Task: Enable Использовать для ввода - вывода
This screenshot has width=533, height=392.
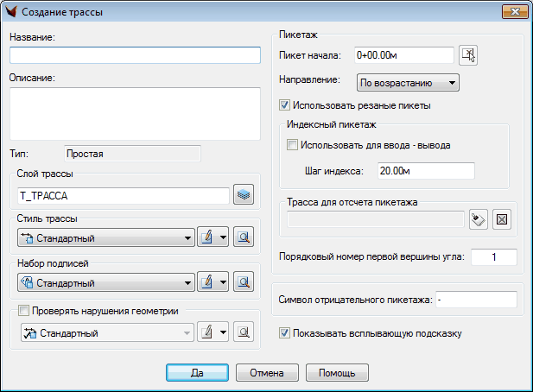Action: [x=292, y=145]
